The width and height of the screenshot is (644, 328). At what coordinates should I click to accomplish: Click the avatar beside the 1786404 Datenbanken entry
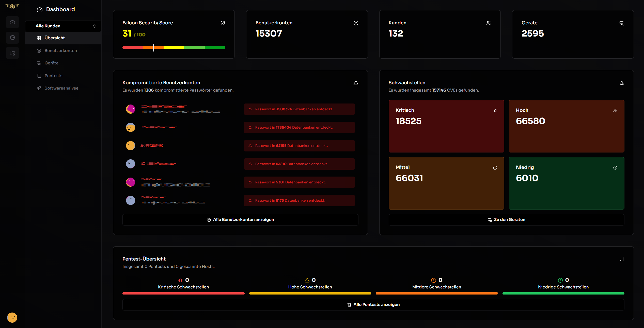tap(131, 127)
